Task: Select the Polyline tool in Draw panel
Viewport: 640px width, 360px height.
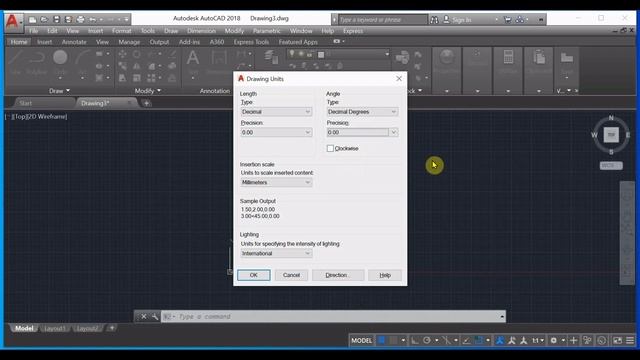Action: 37,62
